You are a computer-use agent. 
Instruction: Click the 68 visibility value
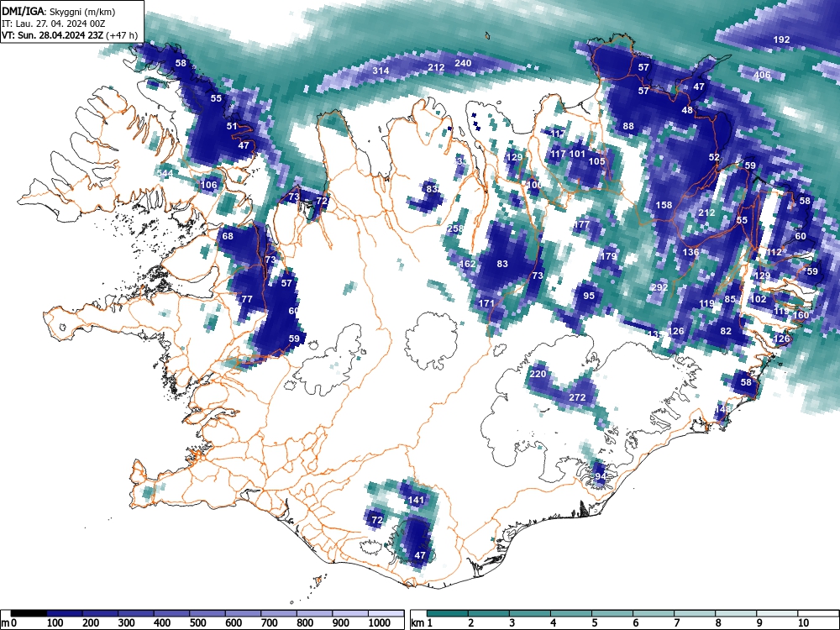228,236
